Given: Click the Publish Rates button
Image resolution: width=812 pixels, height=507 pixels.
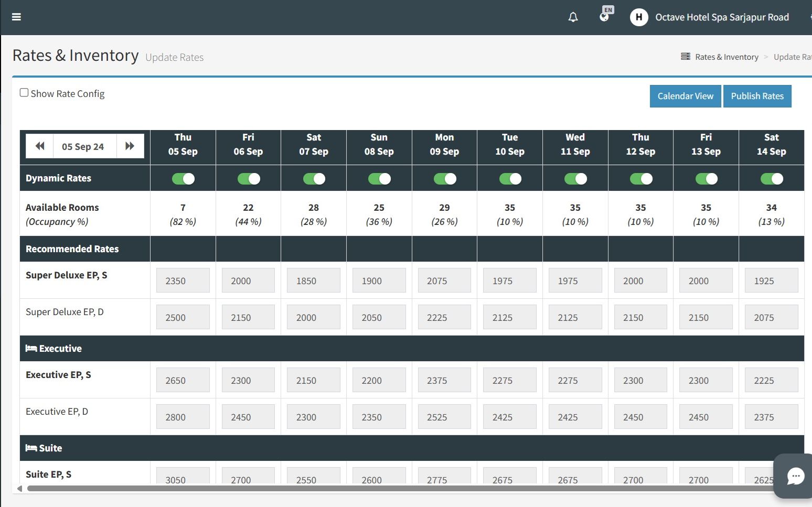Looking at the screenshot, I should tap(757, 96).
